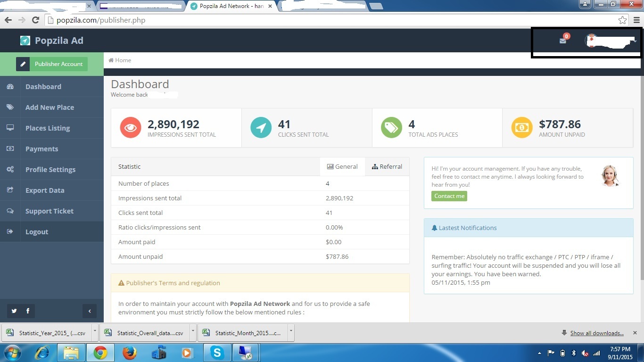Open a new browser tab

[x=376, y=6]
